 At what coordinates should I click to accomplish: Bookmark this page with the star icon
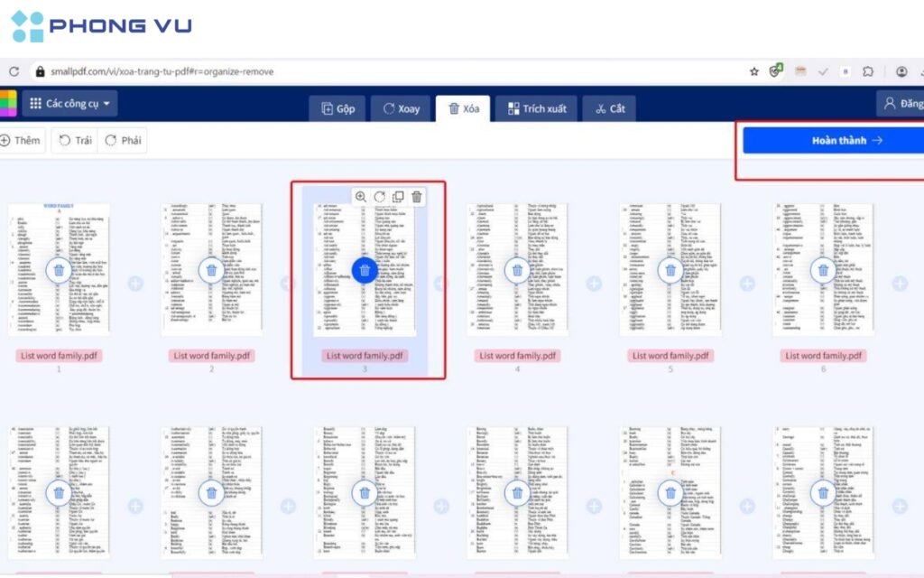[754, 71]
